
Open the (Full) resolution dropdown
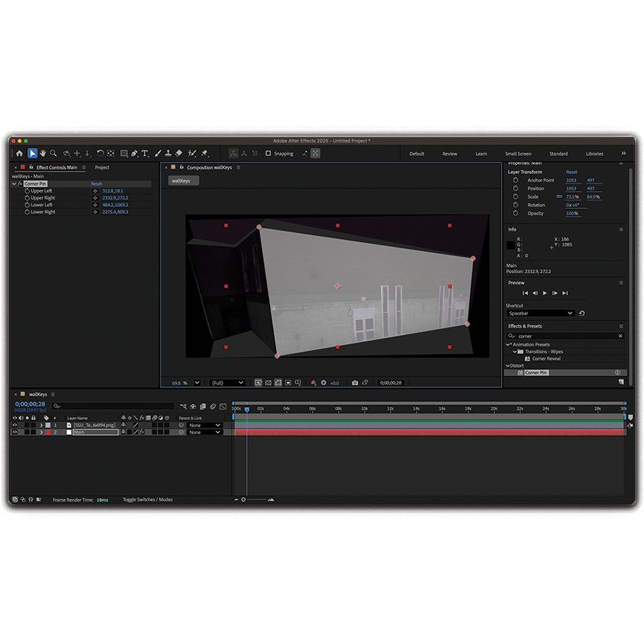[227, 383]
